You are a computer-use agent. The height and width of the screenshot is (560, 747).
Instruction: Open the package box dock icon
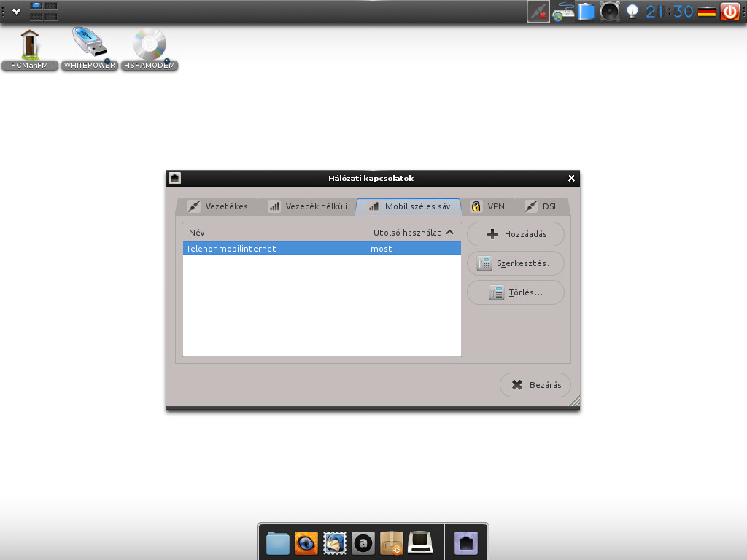tap(392, 542)
